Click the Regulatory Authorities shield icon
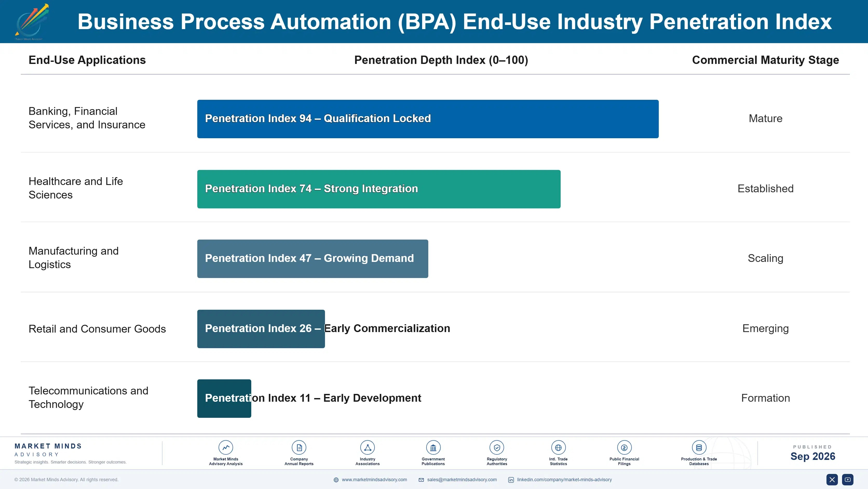This screenshot has height=489, width=868. 497,447
